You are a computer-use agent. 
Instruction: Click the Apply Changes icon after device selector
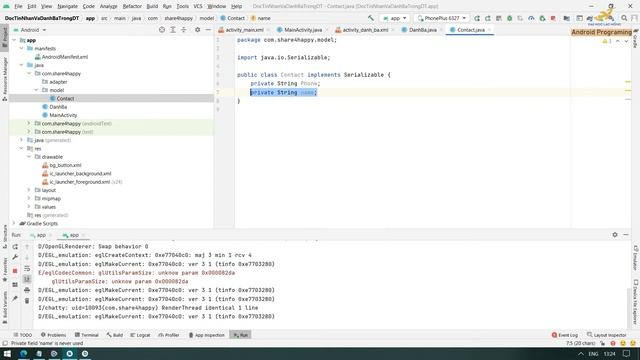477,18
